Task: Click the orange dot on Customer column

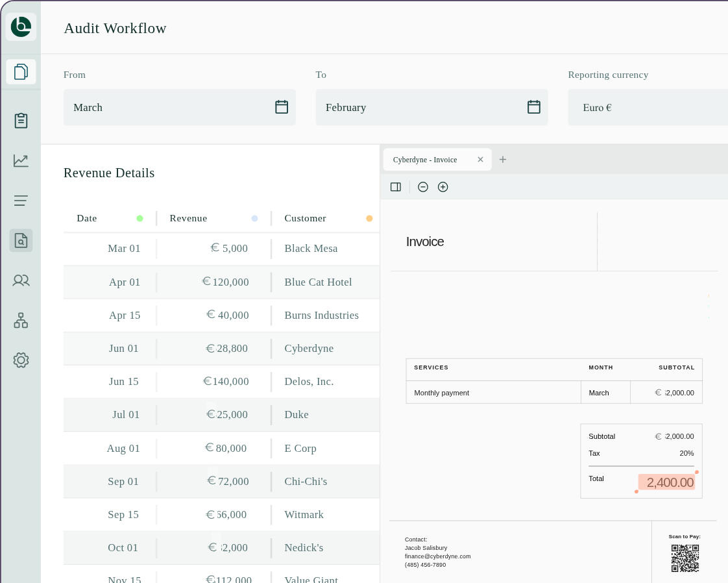Action: click(369, 219)
